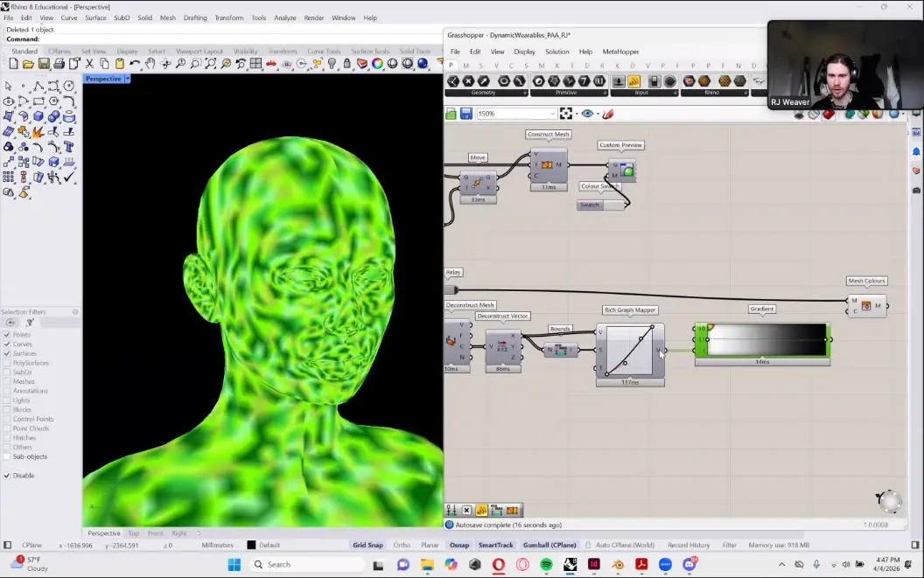Select the Box solid tool in sidebar

point(38,116)
